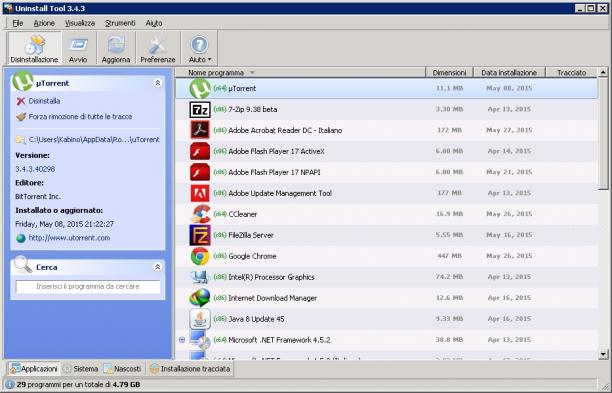This screenshot has width=612, height=393.
Task: Click the Microsoft .NET Framework 4.5.2 icon
Action: 200,339
